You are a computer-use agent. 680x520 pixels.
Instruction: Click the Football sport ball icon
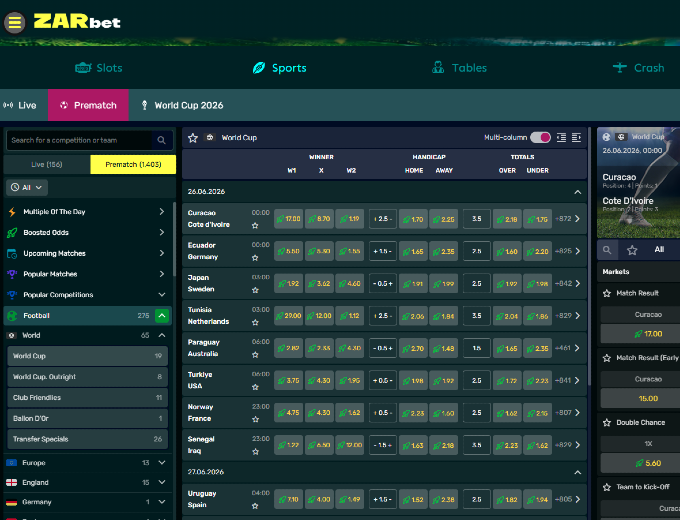pos(12,316)
